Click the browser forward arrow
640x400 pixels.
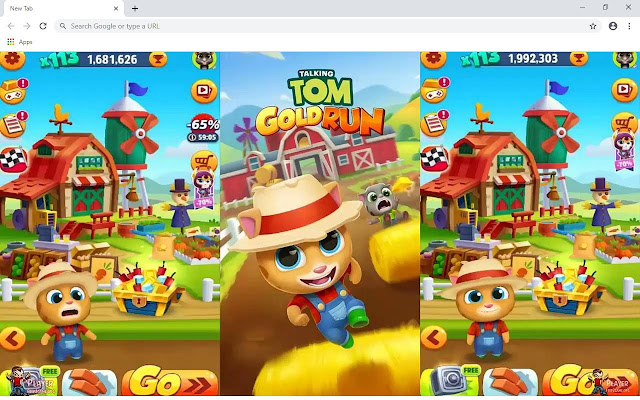[27, 26]
